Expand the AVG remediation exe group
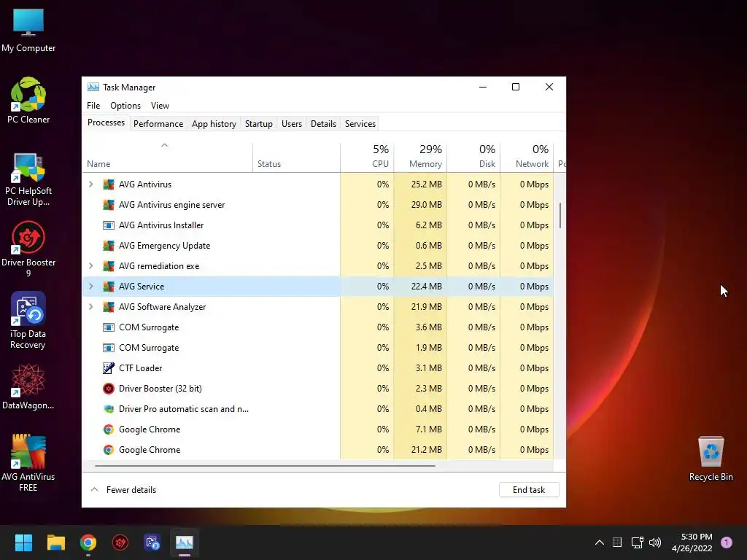Screen dimensions: 747x560 90,265
